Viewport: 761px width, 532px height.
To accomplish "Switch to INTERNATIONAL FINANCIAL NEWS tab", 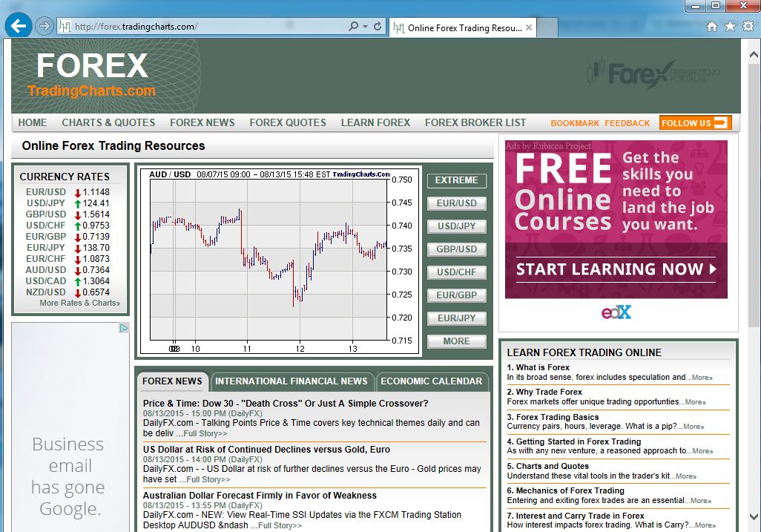I will click(x=291, y=381).
